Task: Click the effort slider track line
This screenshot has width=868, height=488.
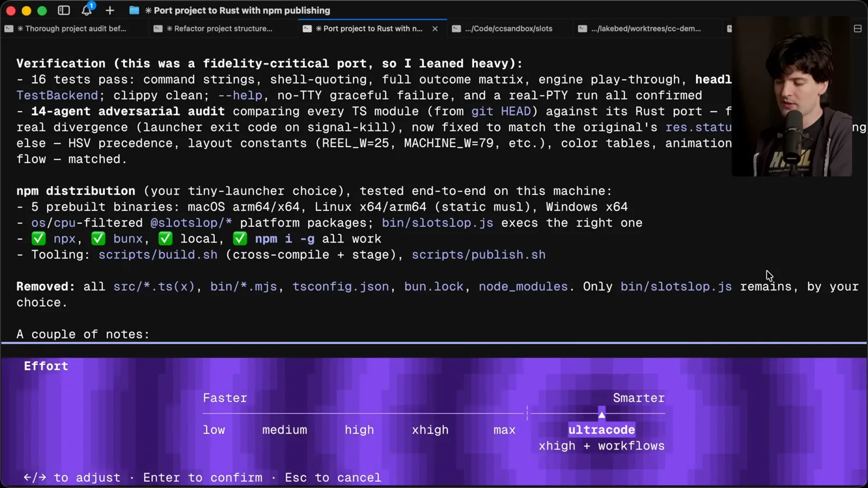Action: (x=434, y=414)
